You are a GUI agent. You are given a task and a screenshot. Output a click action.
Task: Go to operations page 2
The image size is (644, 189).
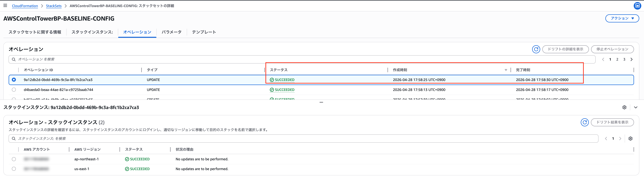click(617, 60)
